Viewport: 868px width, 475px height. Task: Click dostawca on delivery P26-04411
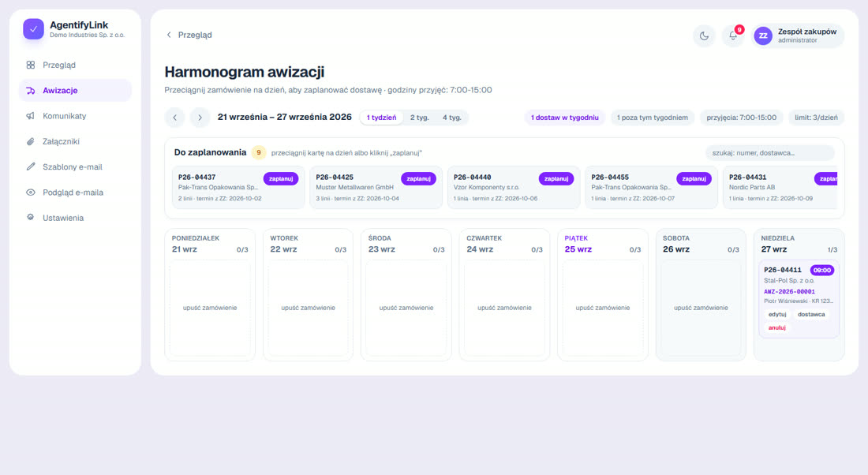coord(811,315)
